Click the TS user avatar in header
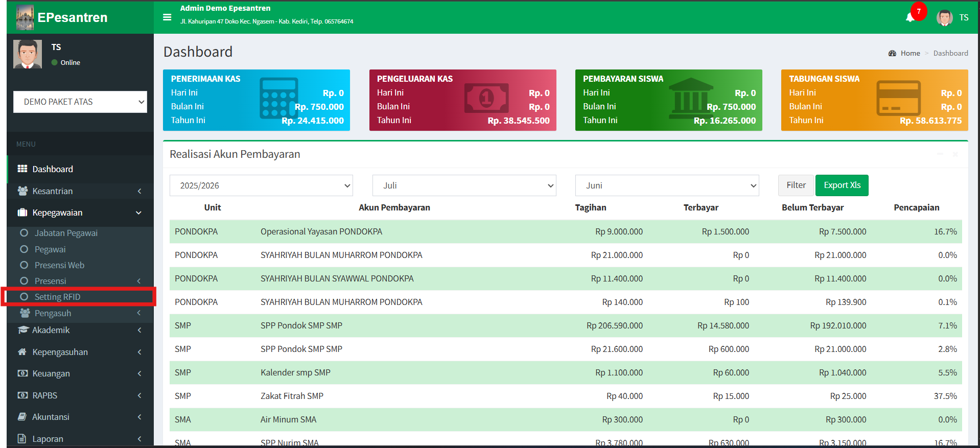Screen dimensions: 980x448 pyautogui.click(x=944, y=18)
